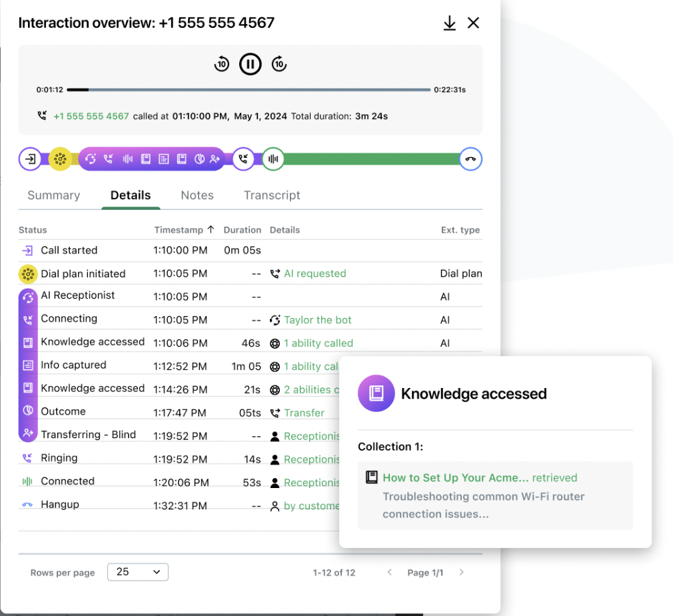This screenshot has width=673, height=616.
Task: Switch to the Notes tab
Action: coord(197,195)
